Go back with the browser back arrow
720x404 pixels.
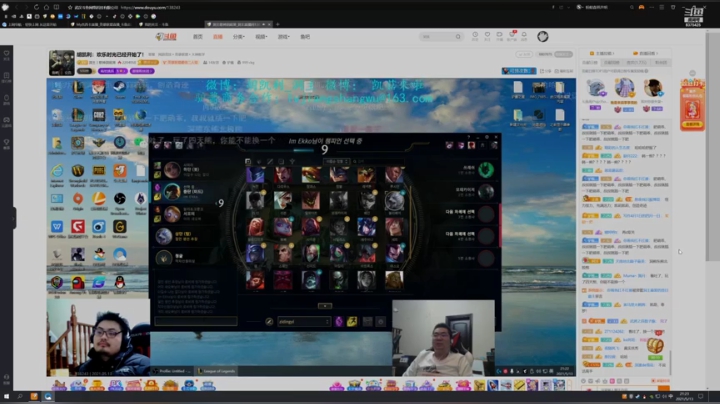[17, 7]
